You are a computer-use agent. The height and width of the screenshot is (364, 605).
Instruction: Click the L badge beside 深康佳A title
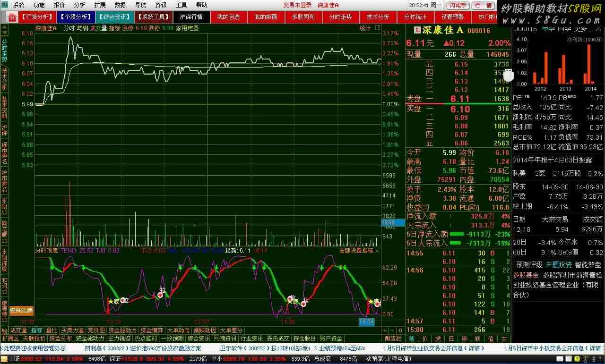pyautogui.click(x=417, y=30)
